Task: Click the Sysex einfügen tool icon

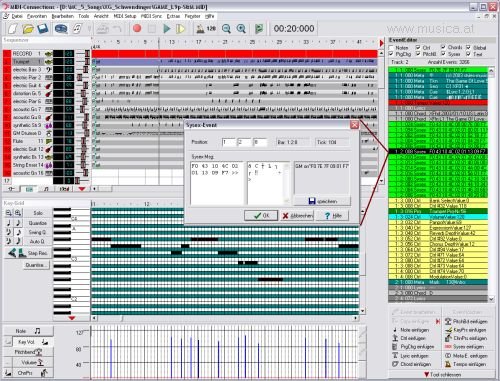Action: click(448, 347)
